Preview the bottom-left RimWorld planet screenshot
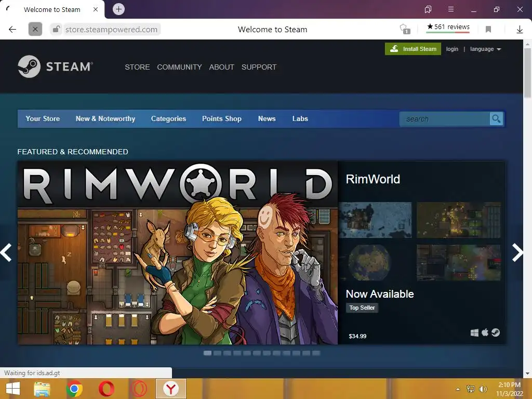 point(375,262)
